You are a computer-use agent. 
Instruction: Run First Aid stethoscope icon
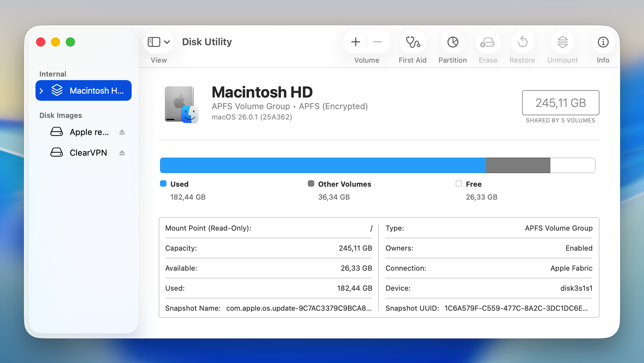413,42
